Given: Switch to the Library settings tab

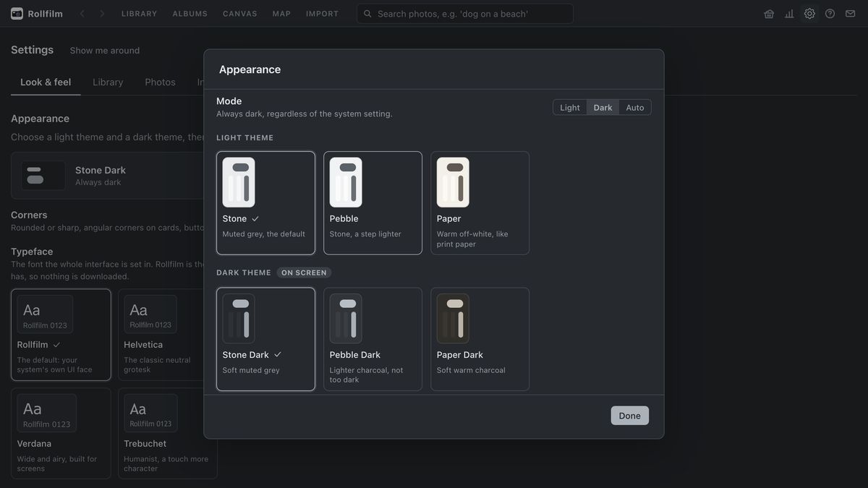Looking at the screenshot, I should 108,82.
